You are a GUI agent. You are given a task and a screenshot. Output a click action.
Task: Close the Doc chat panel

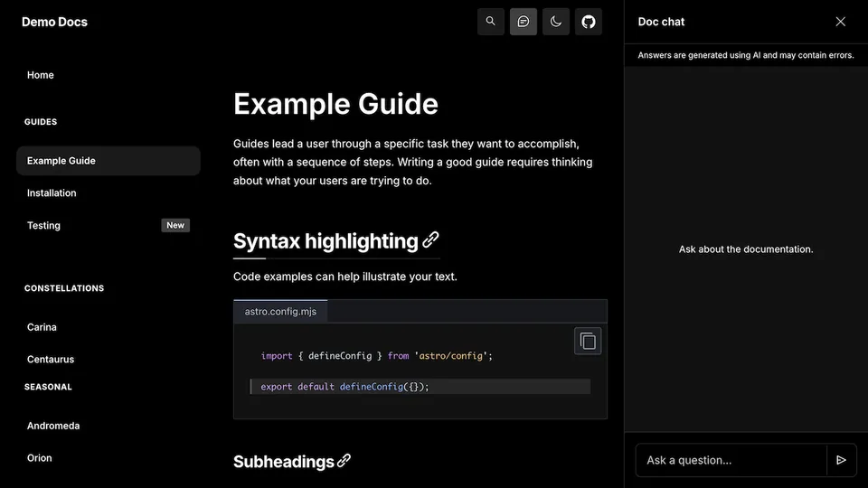tap(840, 22)
